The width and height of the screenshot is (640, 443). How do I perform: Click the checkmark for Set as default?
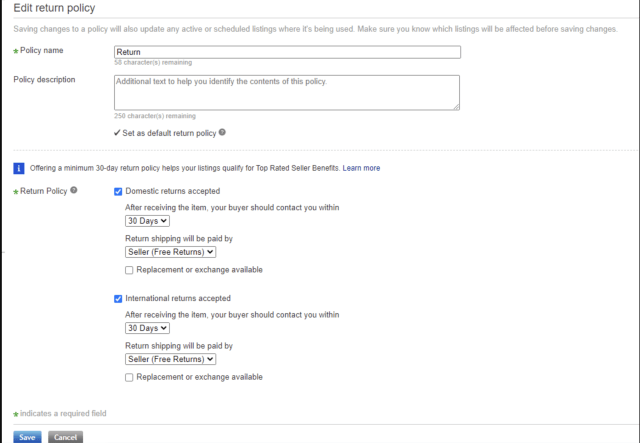[118, 132]
